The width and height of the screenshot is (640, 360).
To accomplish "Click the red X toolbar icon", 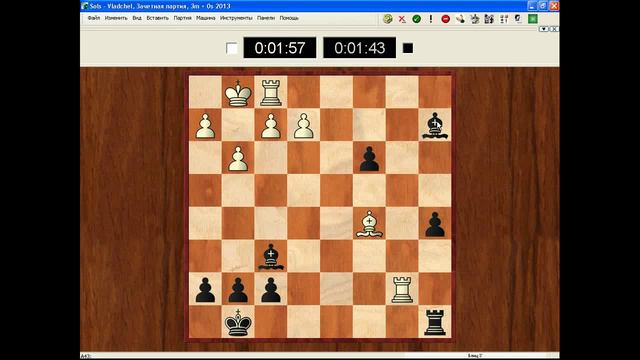I will click(x=402, y=19).
